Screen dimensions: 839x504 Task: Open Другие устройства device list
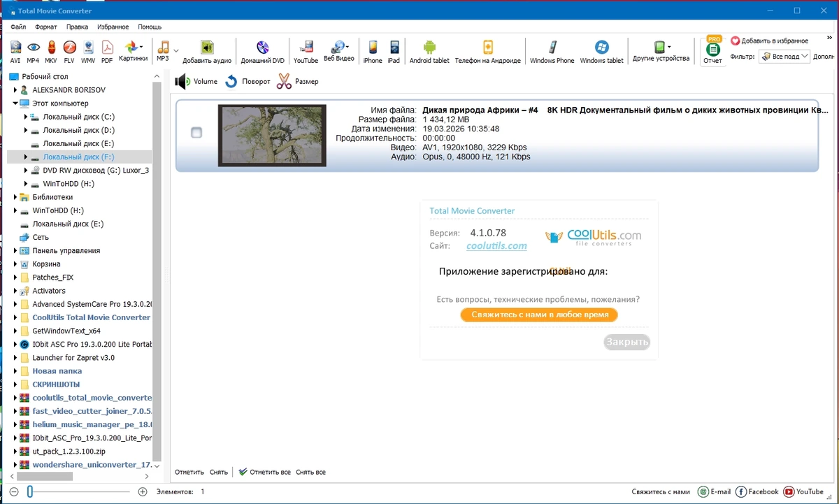pyautogui.click(x=661, y=51)
